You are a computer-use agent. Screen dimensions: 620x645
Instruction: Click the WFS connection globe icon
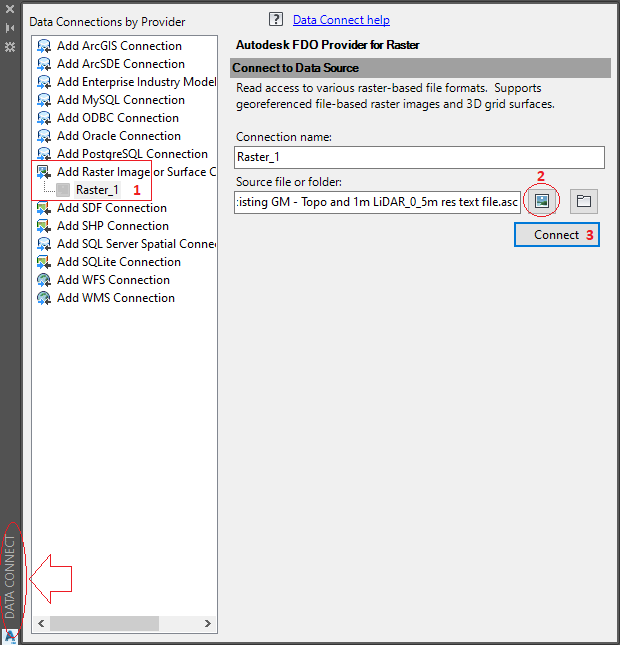[44, 280]
